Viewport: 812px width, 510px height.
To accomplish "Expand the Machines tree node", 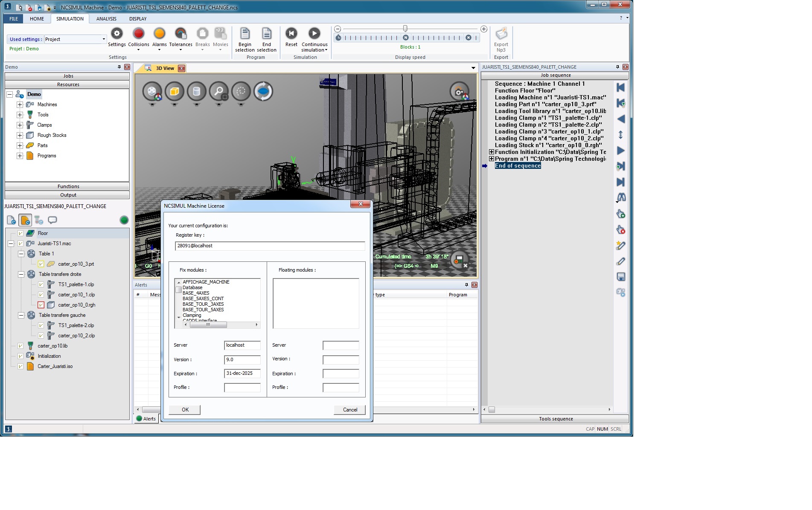I will (x=20, y=104).
